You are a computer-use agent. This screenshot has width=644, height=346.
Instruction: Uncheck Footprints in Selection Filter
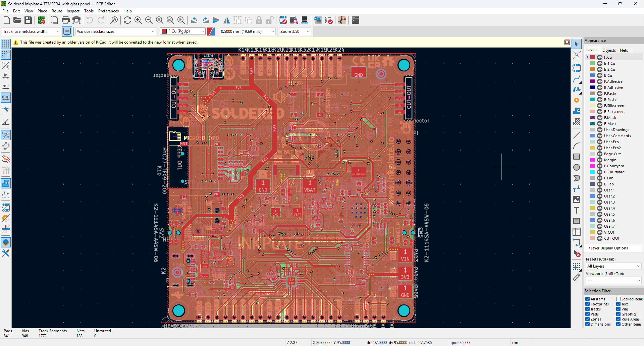pyautogui.click(x=588, y=304)
